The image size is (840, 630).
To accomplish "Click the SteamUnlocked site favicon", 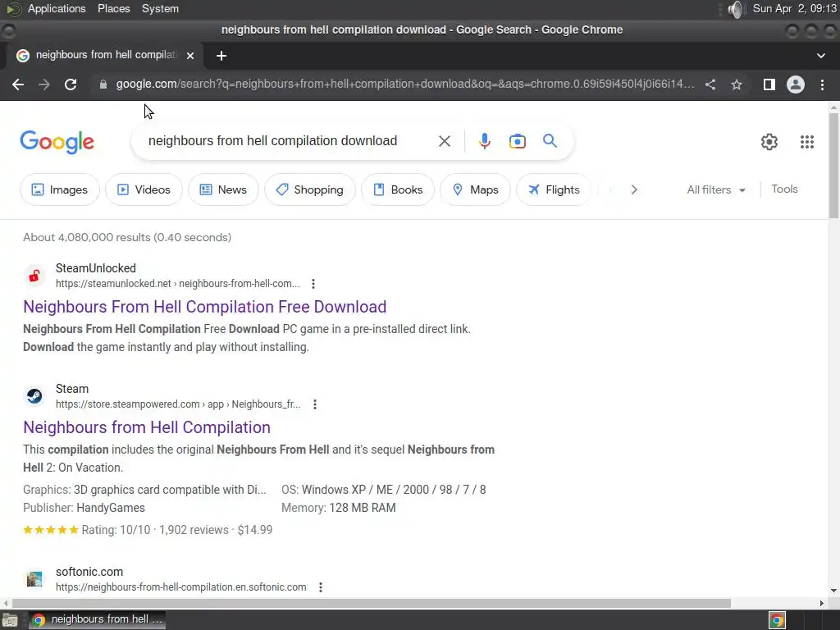I will (34, 276).
